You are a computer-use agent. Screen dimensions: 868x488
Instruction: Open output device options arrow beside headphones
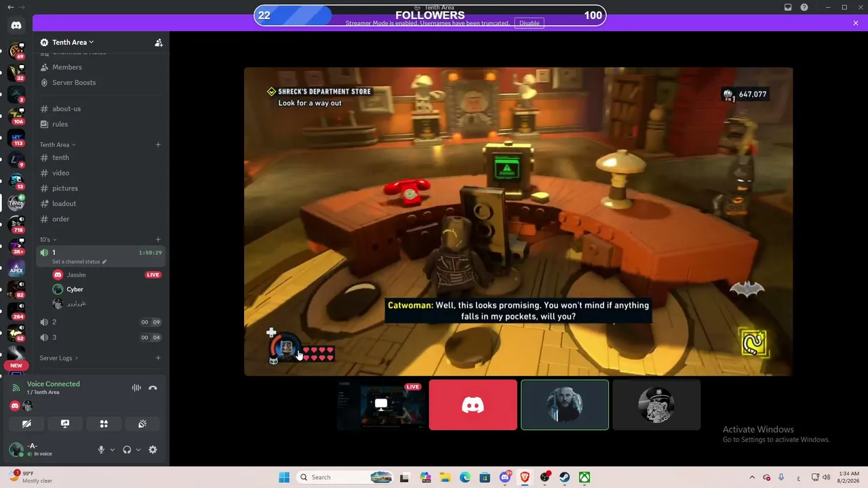pos(138,449)
